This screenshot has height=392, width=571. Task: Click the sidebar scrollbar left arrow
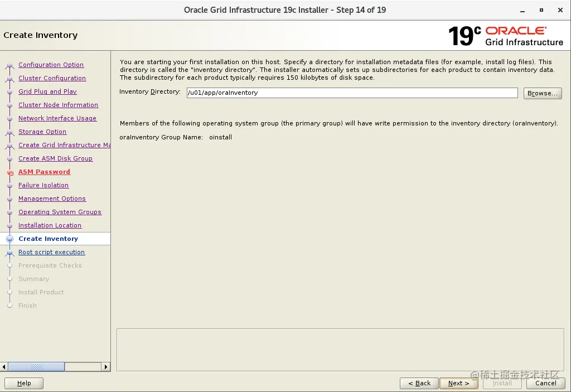(x=4, y=367)
